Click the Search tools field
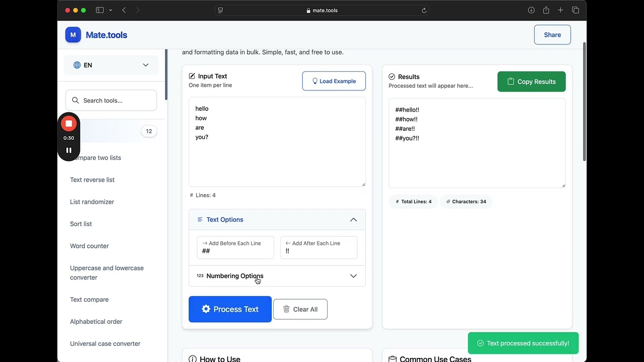644x362 pixels. click(111, 101)
